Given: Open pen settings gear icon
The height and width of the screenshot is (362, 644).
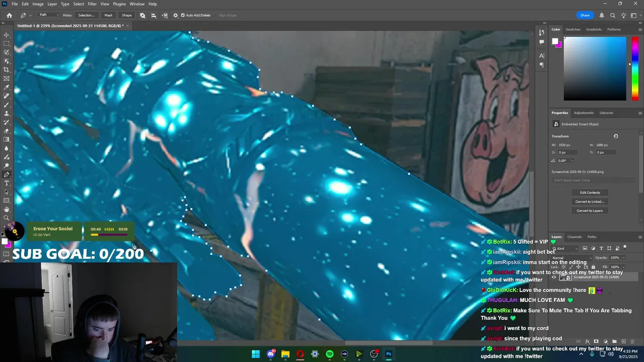Looking at the screenshot, I should tap(176, 15).
